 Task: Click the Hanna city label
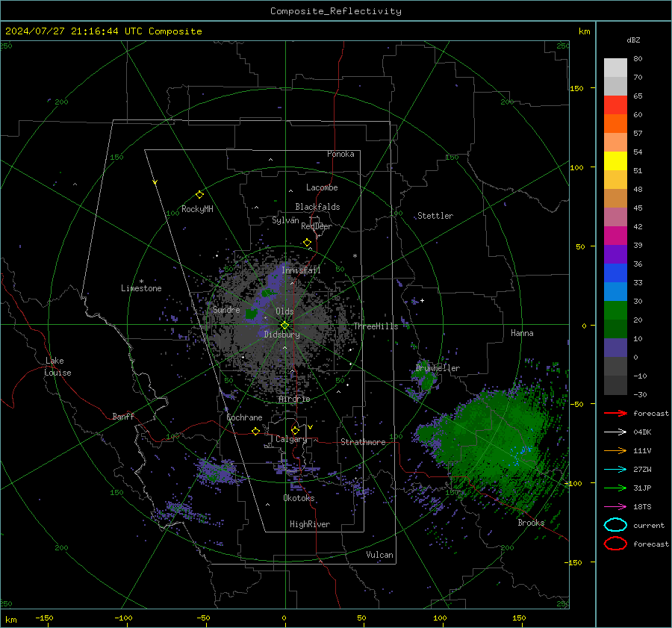tap(522, 333)
